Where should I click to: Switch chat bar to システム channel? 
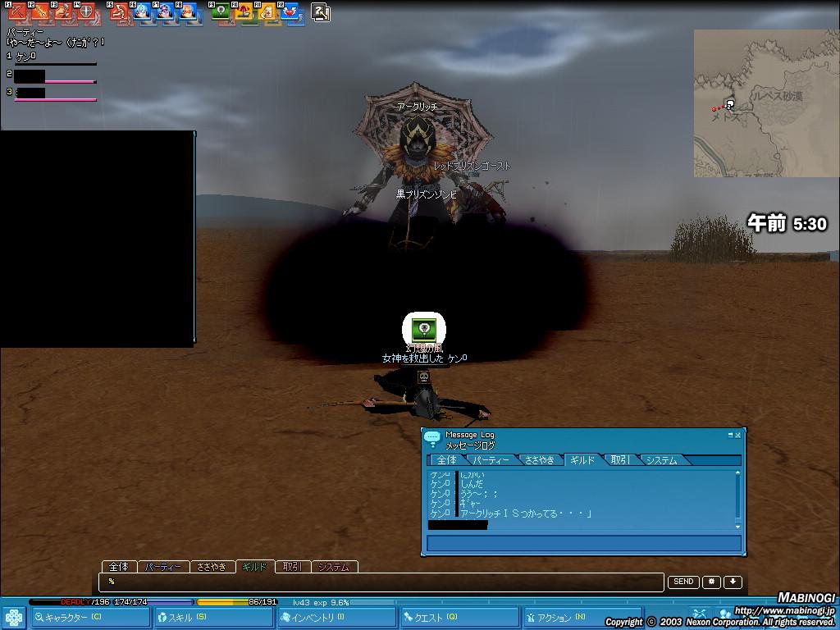coord(335,566)
